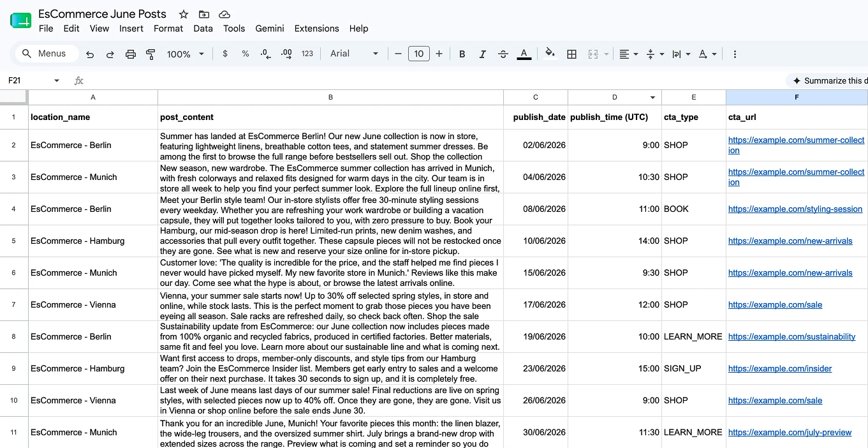868x448 pixels.
Task: Open the new-arrivals link in row 5
Action: 790,241
